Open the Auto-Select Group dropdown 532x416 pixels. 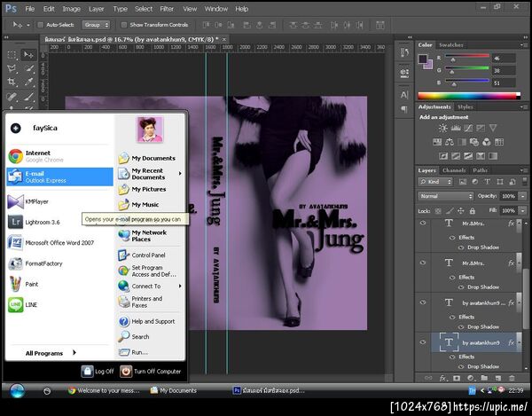click(x=96, y=25)
